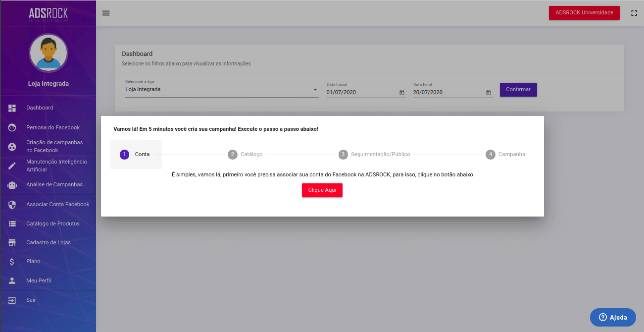The image size is (644, 332).
Task: Click the Análise de Campanhas robot icon
Action: (x=12, y=185)
